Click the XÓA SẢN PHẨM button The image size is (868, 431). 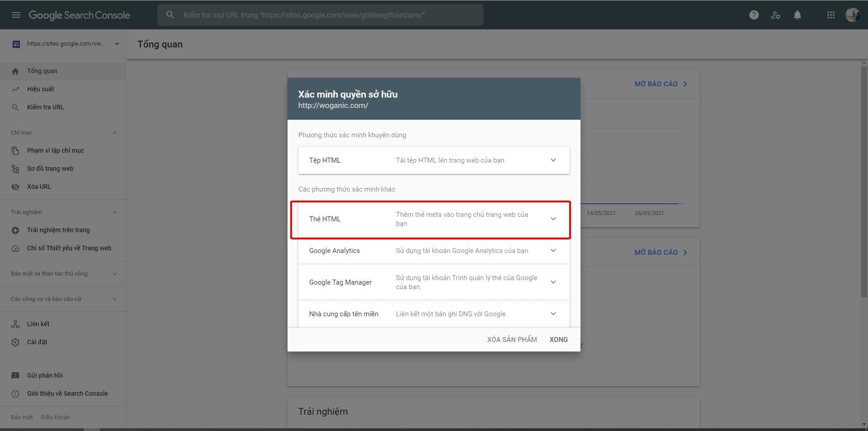[512, 340]
